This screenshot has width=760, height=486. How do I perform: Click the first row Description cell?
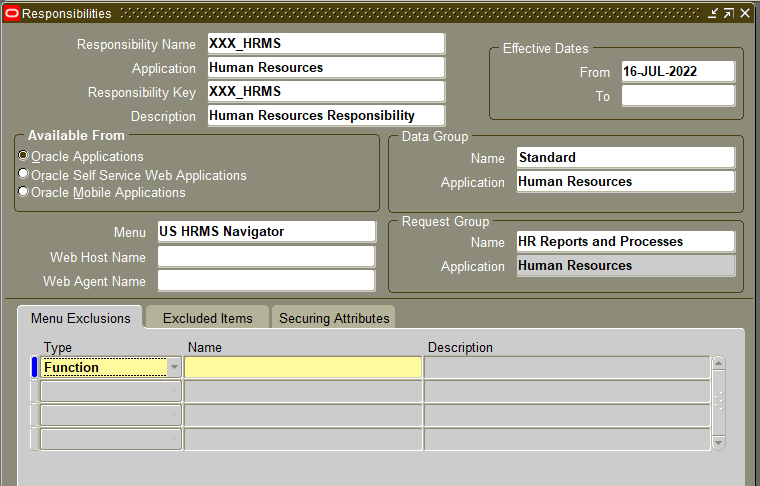click(x=567, y=367)
